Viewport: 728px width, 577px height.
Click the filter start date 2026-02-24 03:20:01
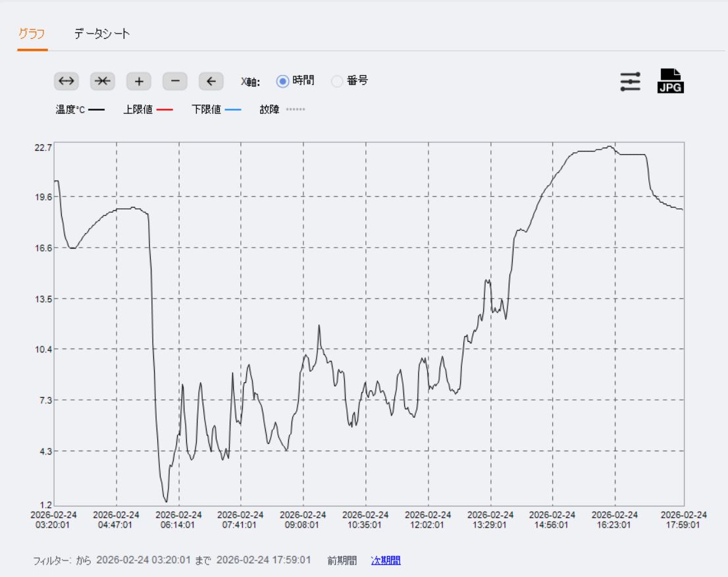point(143,561)
